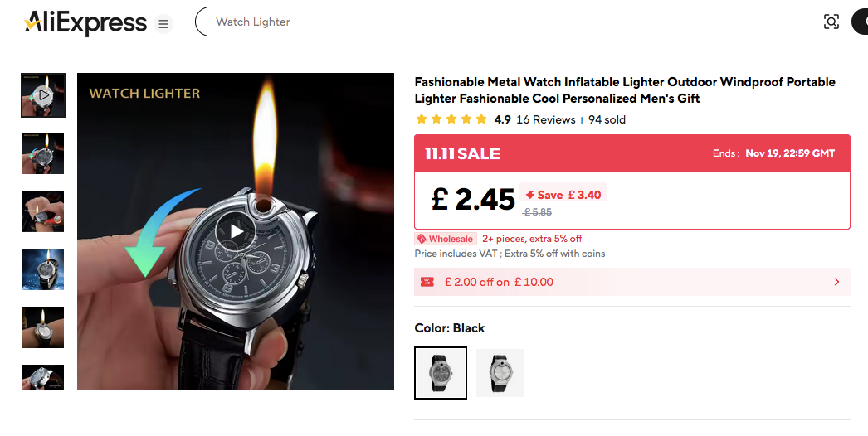Select the Black color watch swatch
Viewport: 868px width, 436px height.
441,373
